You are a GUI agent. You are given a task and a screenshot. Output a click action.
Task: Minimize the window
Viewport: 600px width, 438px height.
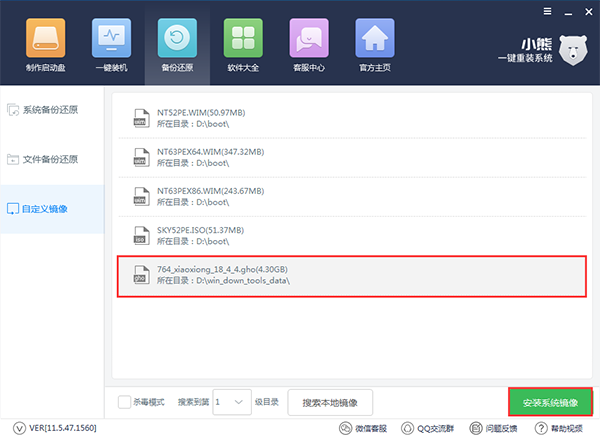(x=568, y=12)
